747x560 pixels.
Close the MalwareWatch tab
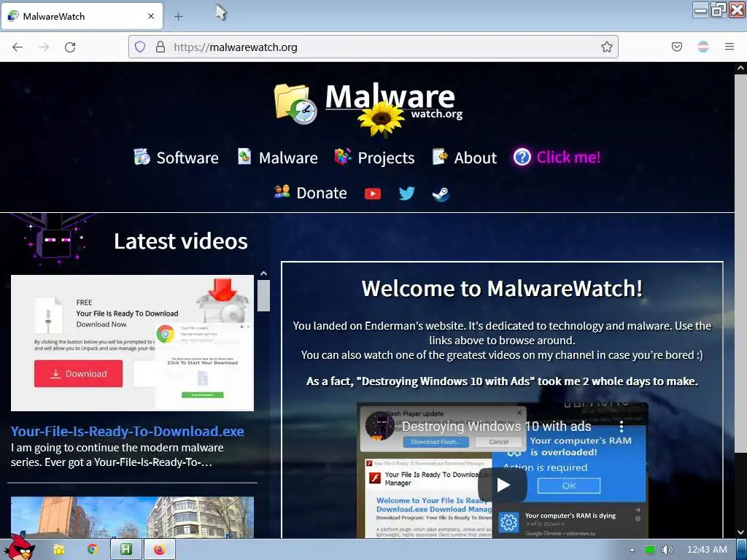pyautogui.click(x=150, y=16)
